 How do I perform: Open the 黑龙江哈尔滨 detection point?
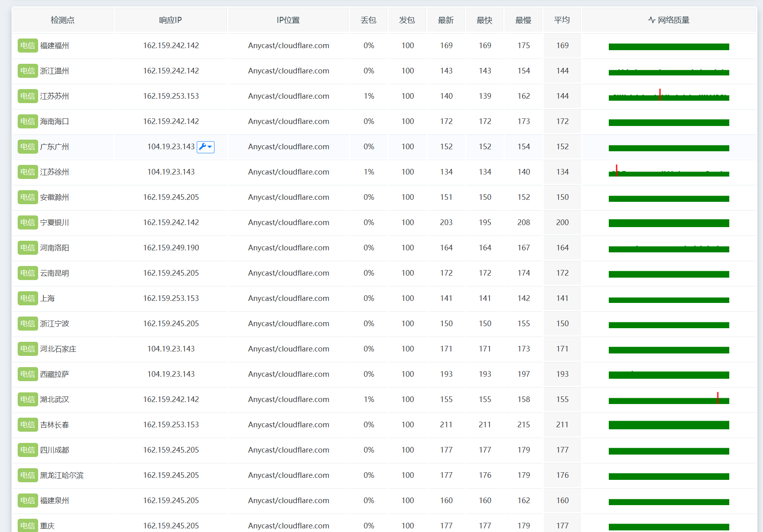tap(62, 475)
